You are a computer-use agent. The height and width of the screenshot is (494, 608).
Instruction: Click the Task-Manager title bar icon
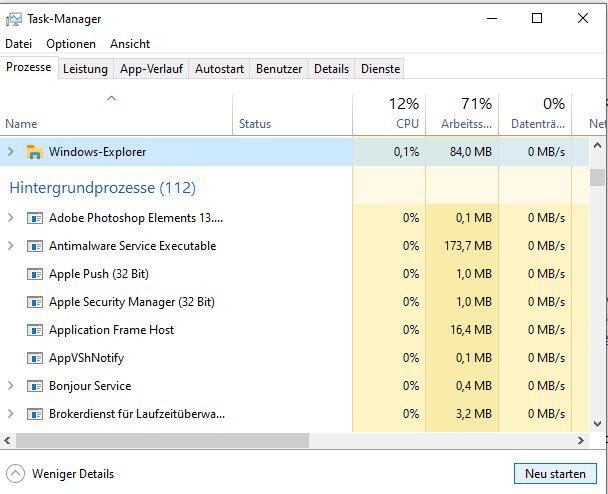click(14, 19)
